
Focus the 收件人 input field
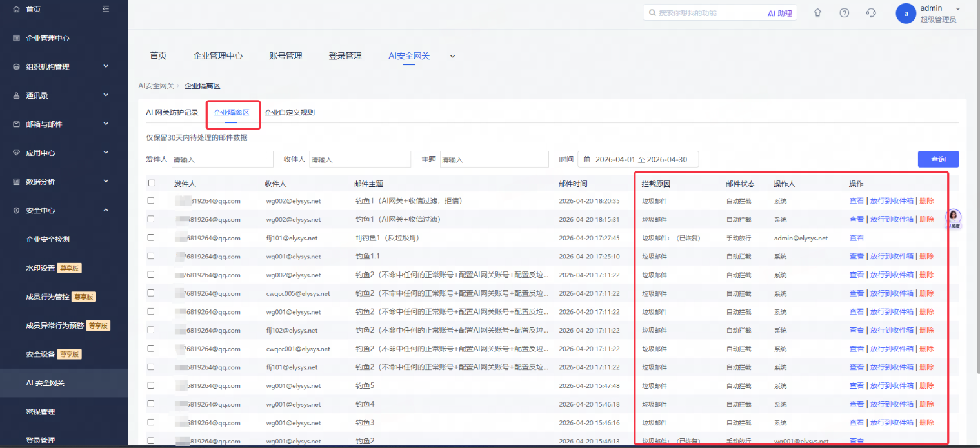tap(360, 159)
